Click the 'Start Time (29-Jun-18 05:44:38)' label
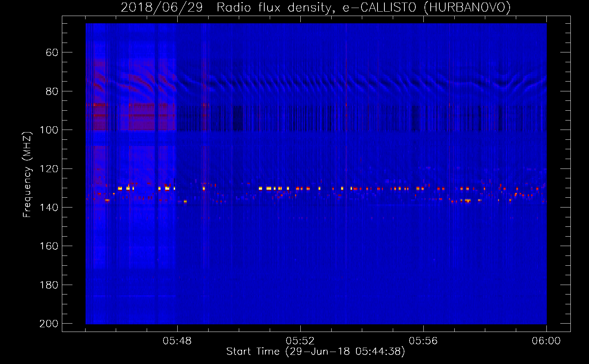Viewport: 589px width, 364px height. (316, 352)
